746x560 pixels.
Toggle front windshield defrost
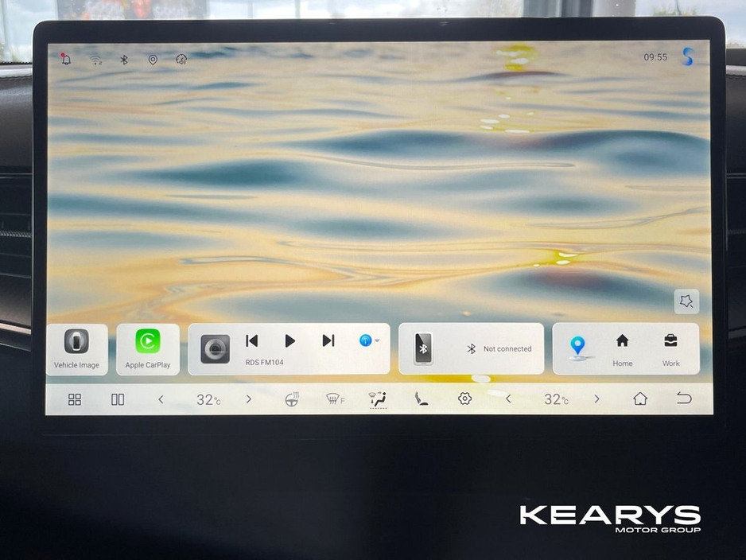pyautogui.click(x=335, y=399)
